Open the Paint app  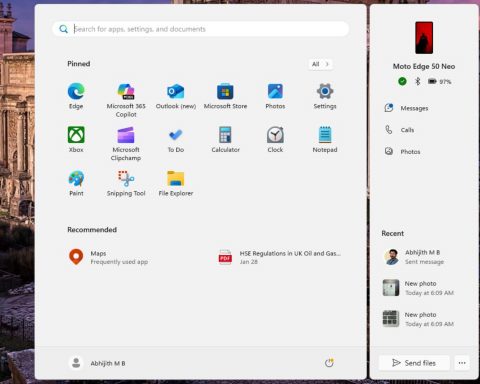[x=76, y=183]
